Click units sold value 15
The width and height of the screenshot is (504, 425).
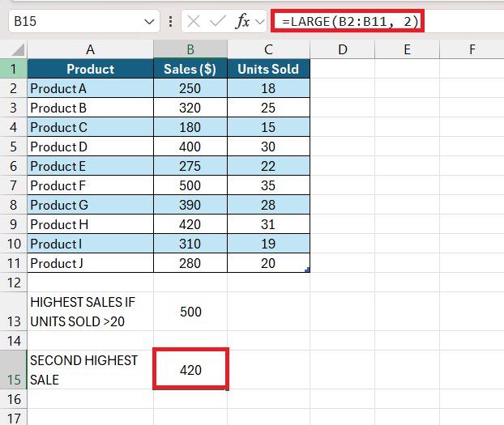tap(268, 127)
